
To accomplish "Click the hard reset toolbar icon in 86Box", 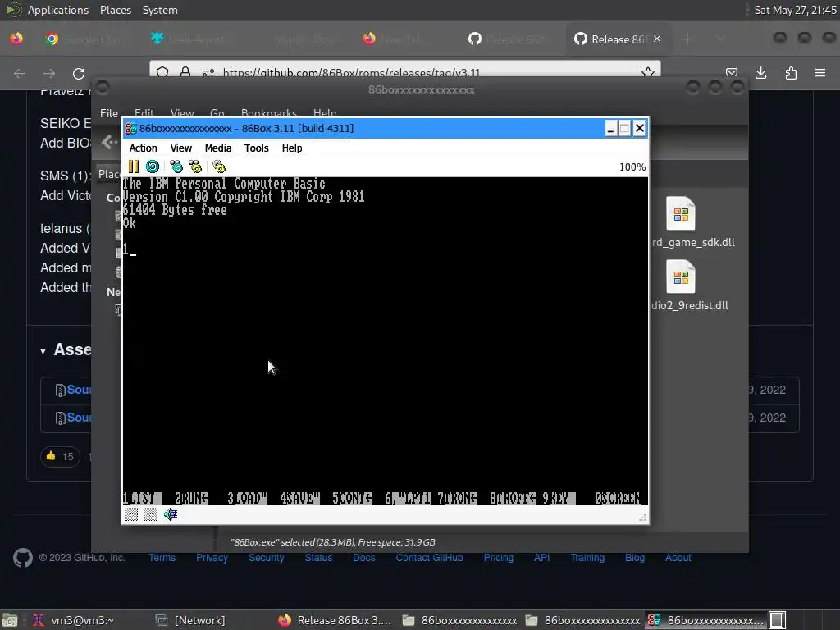I will (153, 167).
